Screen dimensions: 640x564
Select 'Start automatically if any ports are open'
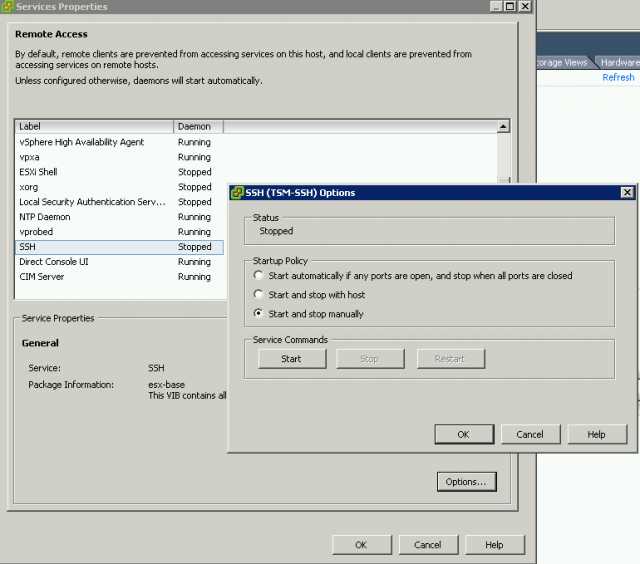[260, 275]
